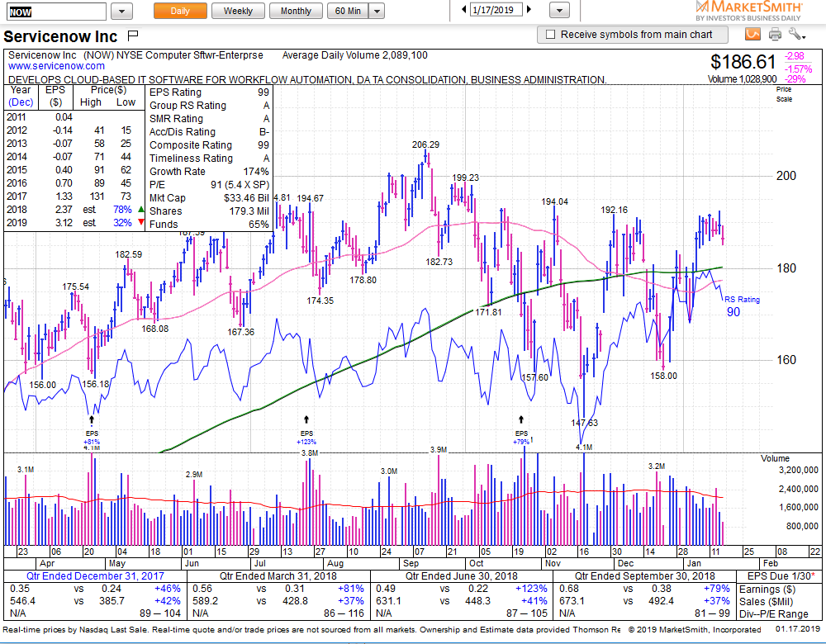Click the 206.29 price high label
Image resolution: width=826 pixels, height=644 pixels.
(x=425, y=144)
